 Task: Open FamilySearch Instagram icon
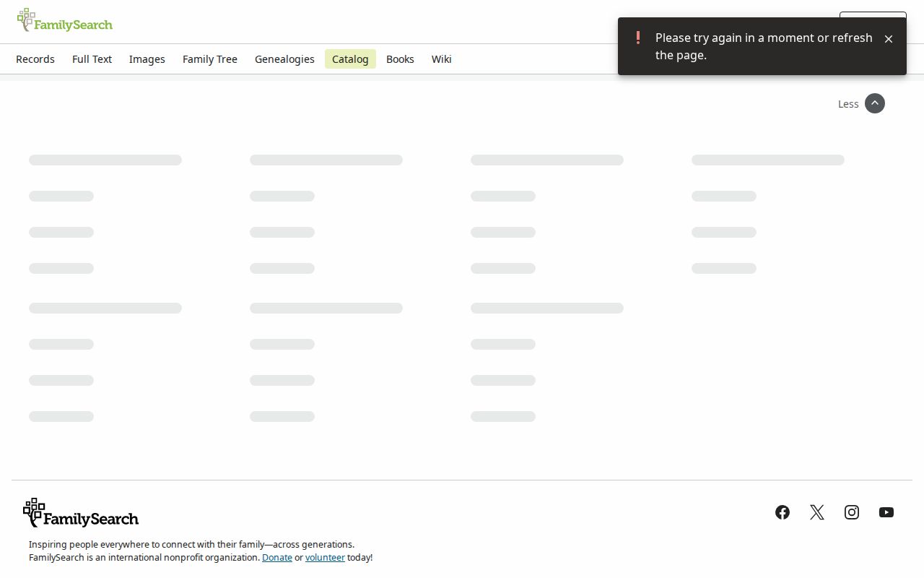pos(852,512)
